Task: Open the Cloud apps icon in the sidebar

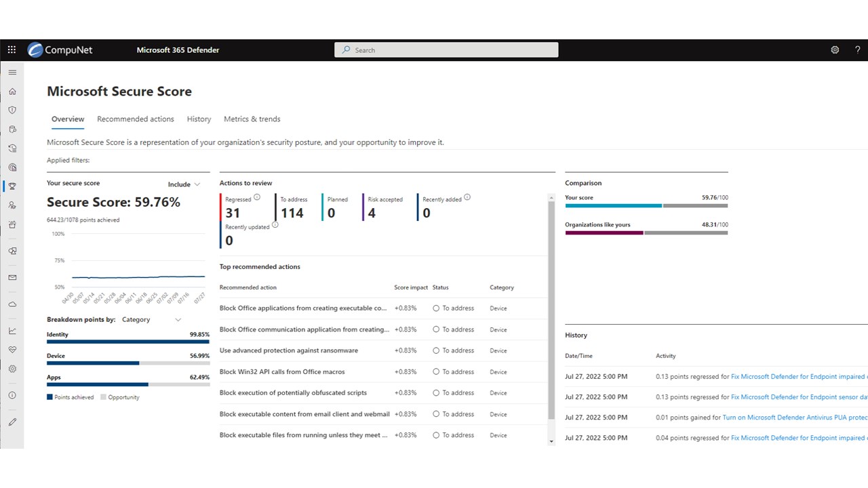Action: tap(12, 304)
